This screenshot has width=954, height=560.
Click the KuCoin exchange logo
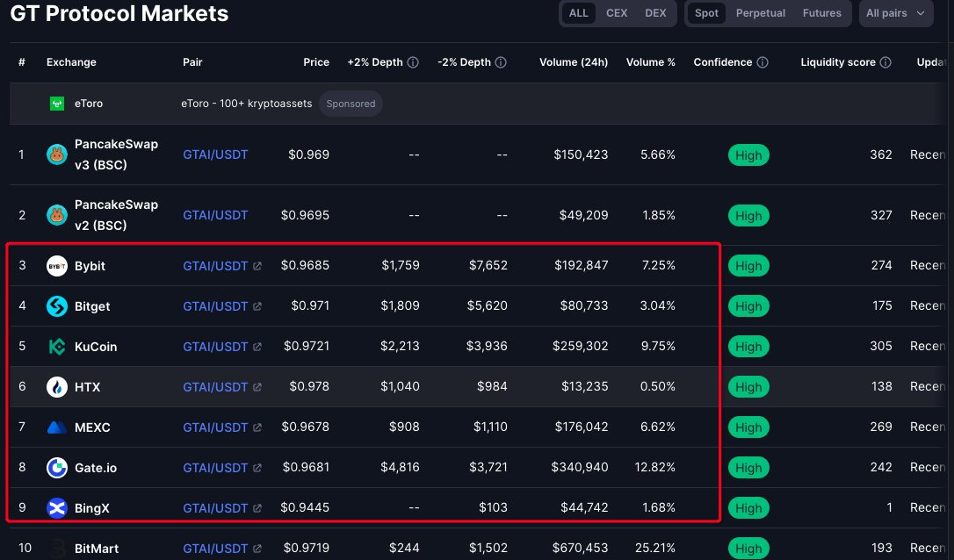click(x=56, y=347)
